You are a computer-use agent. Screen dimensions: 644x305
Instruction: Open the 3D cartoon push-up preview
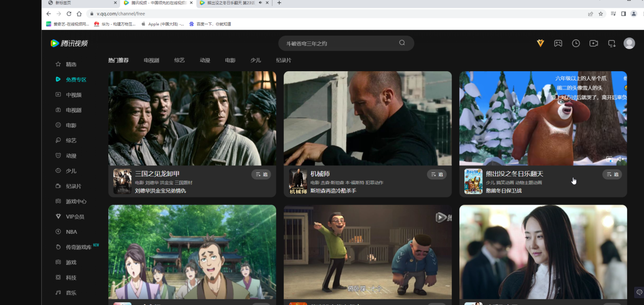[367, 252]
